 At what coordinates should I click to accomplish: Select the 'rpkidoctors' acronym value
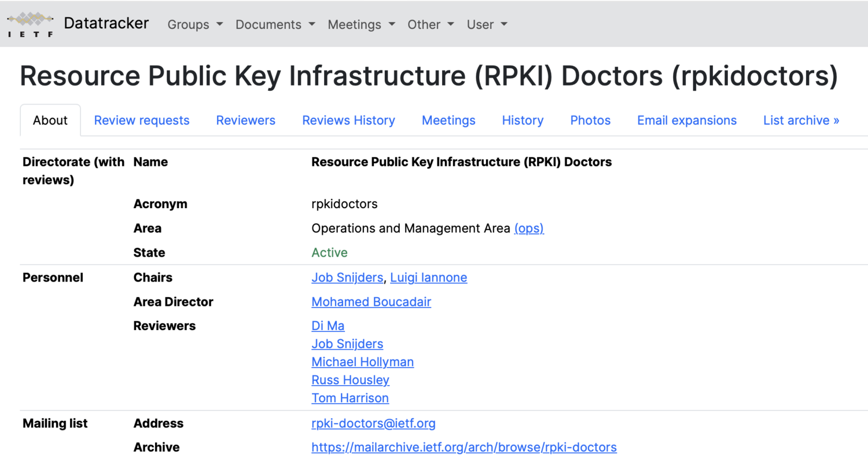pyautogui.click(x=344, y=204)
